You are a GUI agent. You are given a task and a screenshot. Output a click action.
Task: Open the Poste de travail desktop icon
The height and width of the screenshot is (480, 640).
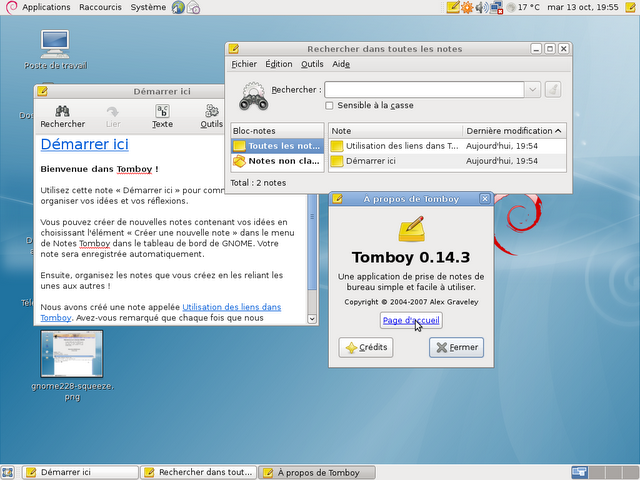[55, 49]
